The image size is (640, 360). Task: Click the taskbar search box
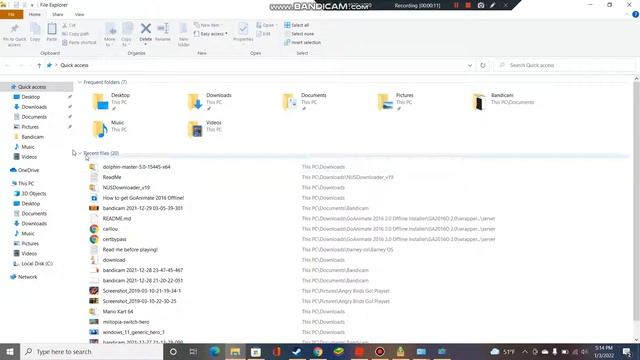(91, 351)
